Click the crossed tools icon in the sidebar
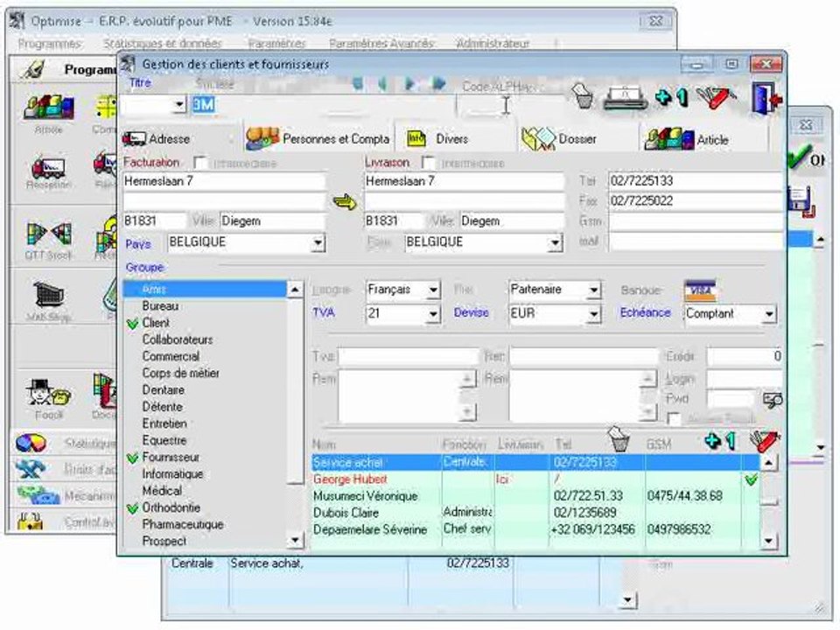 pos(30,469)
